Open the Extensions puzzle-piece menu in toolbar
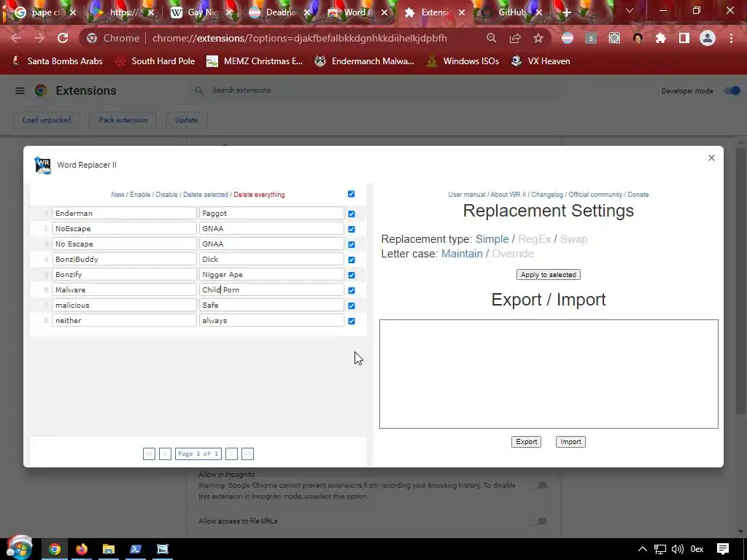Viewport: 747px width, 560px height. [661, 38]
